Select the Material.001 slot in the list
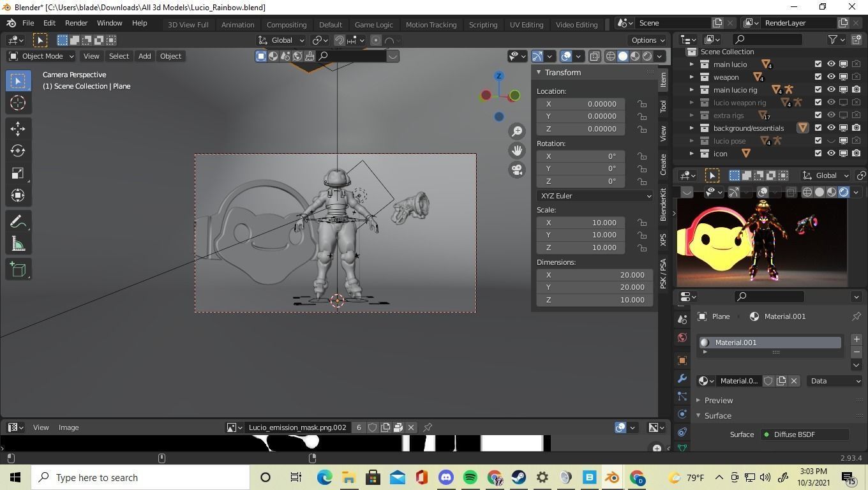Screen dimensions: 868x490 click(770, 343)
